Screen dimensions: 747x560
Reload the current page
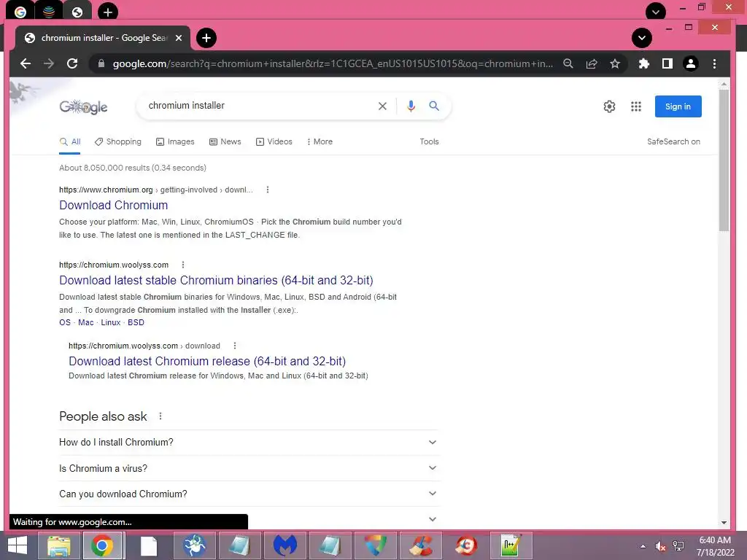tap(72, 63)
